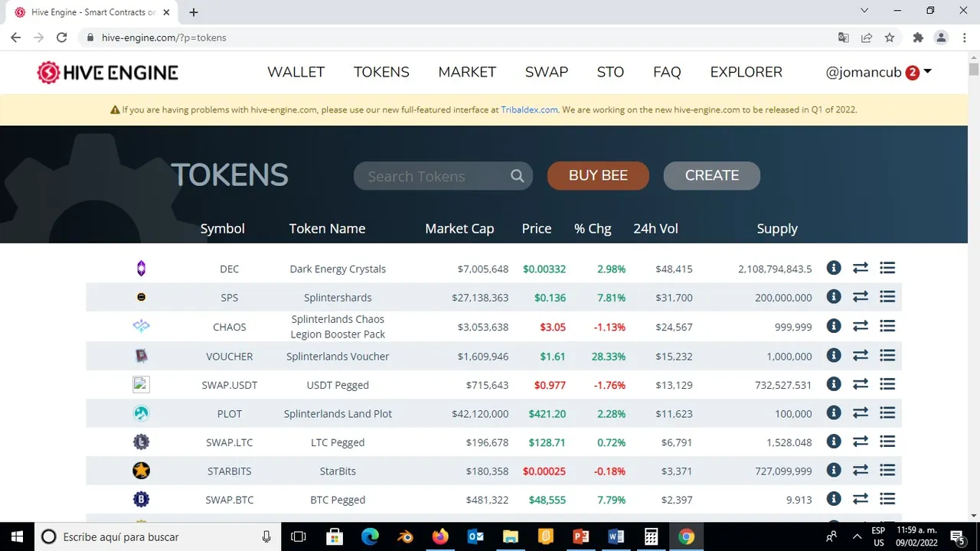980x551 pixels.
Task: Open info for Dark Energy Crystals token
Action: point(834,268)
